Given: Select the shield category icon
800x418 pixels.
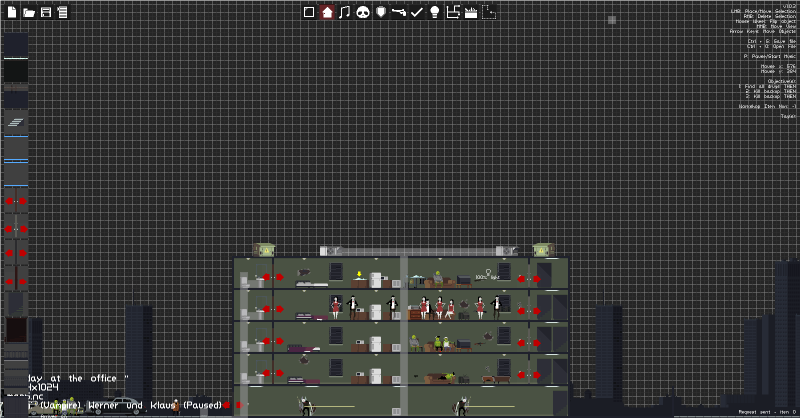Looking at the screenshot, I should [x=381, y=12].
